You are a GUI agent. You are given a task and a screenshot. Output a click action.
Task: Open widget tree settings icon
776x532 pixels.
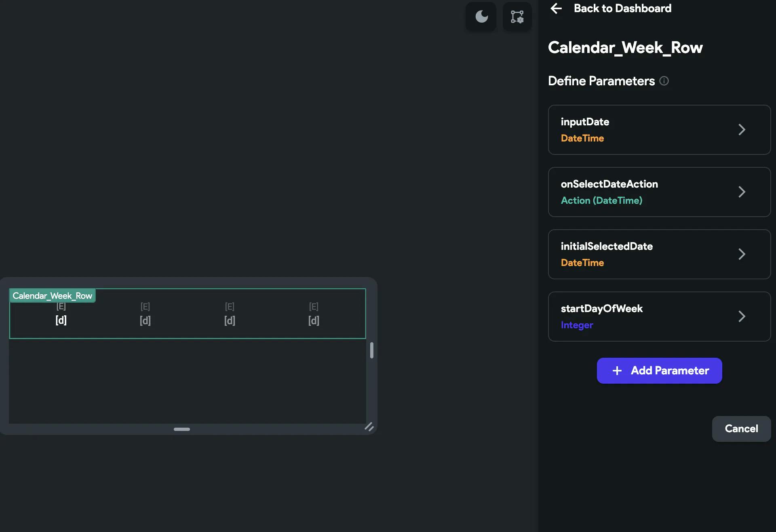pos(517,17)
